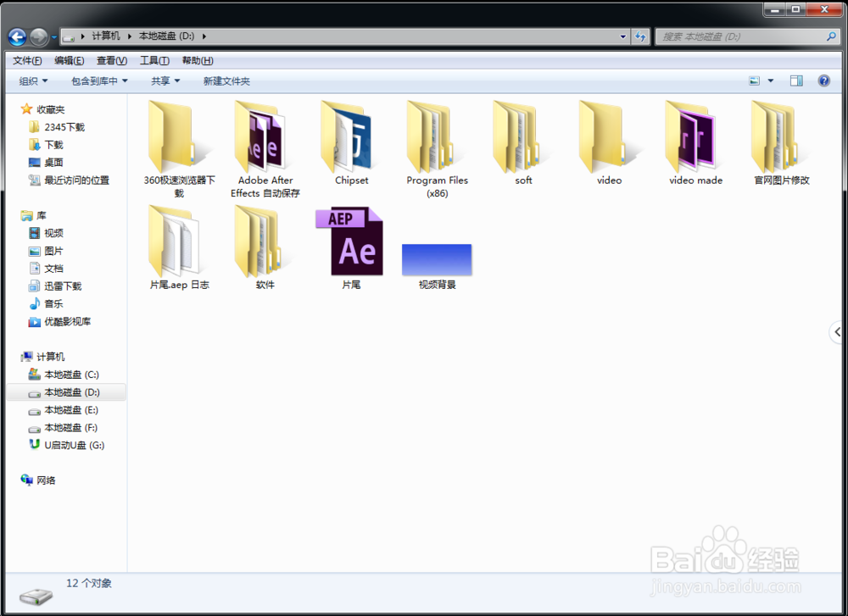The width and height of the screenshot is (848, 616).
Task: Expand the arrow after 计算机 breadcrumb
Action: pyautogui.click(x=130, y=36)
